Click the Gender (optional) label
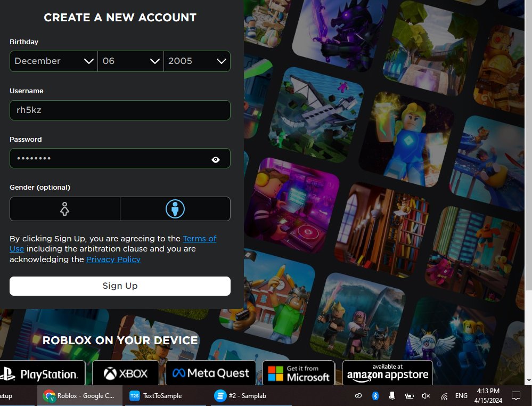Screen dimensions: 532x406 point(40,188)
